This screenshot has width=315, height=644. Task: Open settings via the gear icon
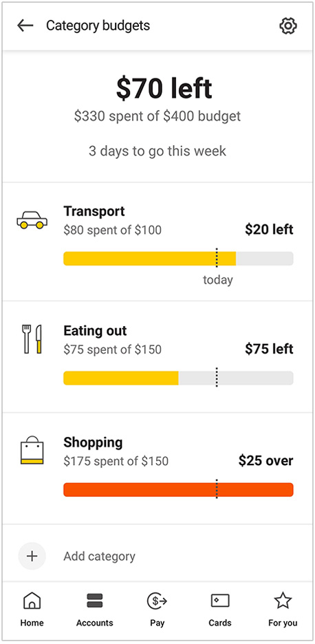(288, 26)
